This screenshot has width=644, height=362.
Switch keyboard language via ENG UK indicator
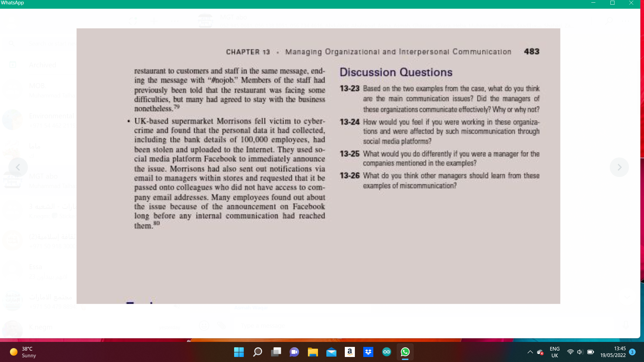(554, 352)
